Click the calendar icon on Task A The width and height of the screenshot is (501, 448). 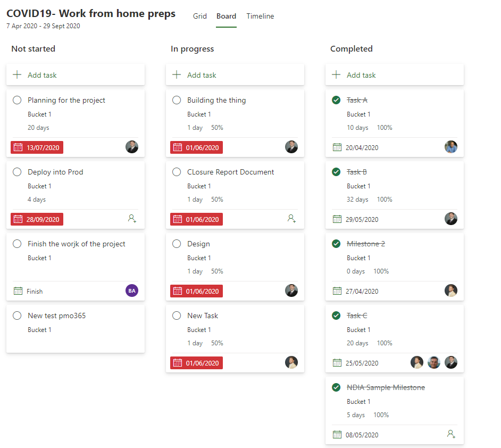point(337,147)
